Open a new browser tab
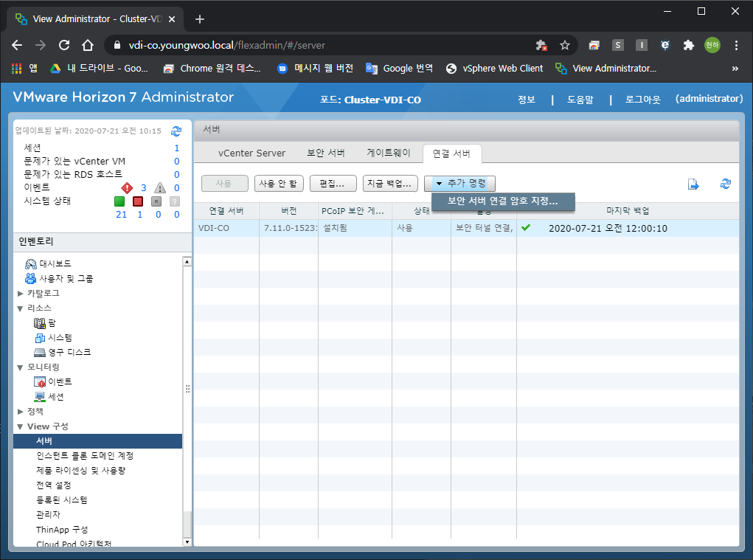This screenshot has width=753, height=560. pyautogui.click(x=200, y=19)
